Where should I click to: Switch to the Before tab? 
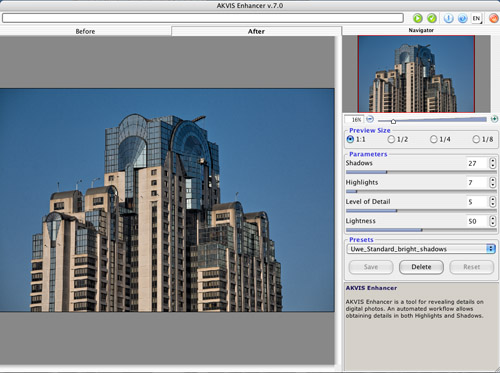(85, 31)
